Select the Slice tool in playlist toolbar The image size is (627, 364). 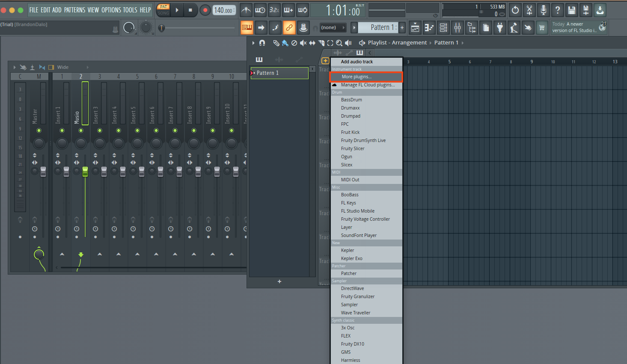(x=321, y=43)
